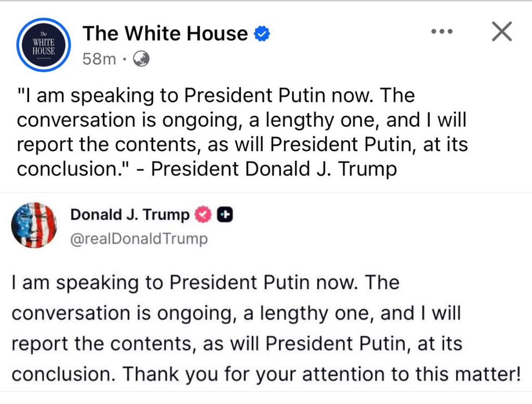
Task: Click the "58m" post timestamp
Action: [99, 59]
